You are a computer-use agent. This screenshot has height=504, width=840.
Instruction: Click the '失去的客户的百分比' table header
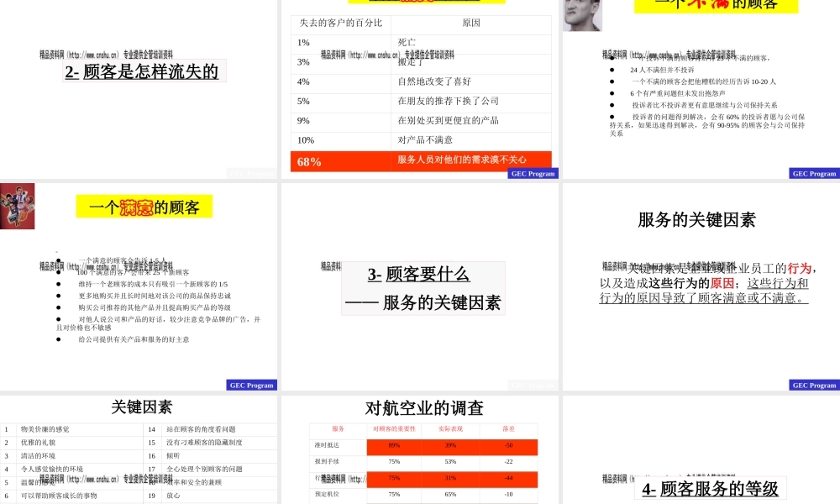pos(341,23)
